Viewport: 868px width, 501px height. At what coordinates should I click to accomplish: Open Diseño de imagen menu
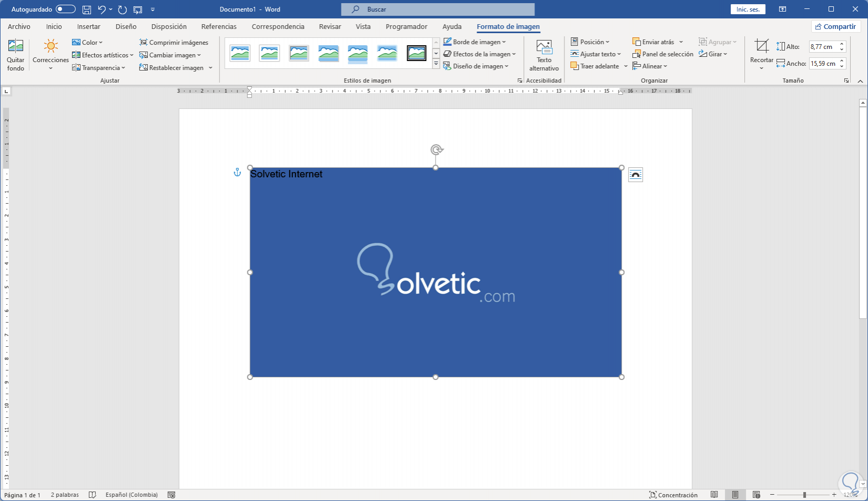click(x=476, y=66)
